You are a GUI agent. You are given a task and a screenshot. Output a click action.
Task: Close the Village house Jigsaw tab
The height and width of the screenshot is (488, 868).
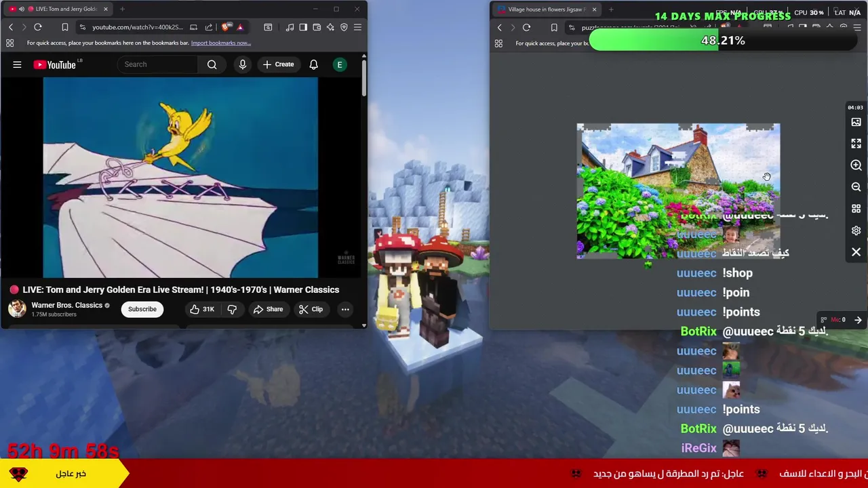pyautogui.click(x=594, y=9)
